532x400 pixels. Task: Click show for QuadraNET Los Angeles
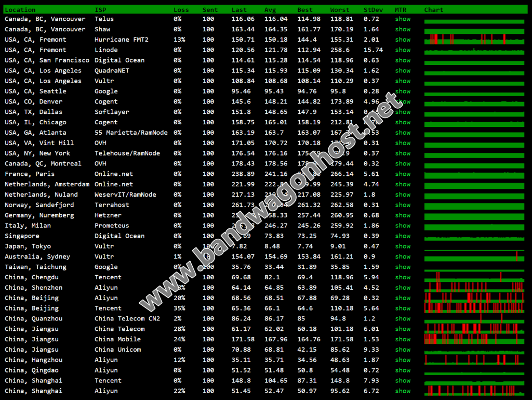403,71
